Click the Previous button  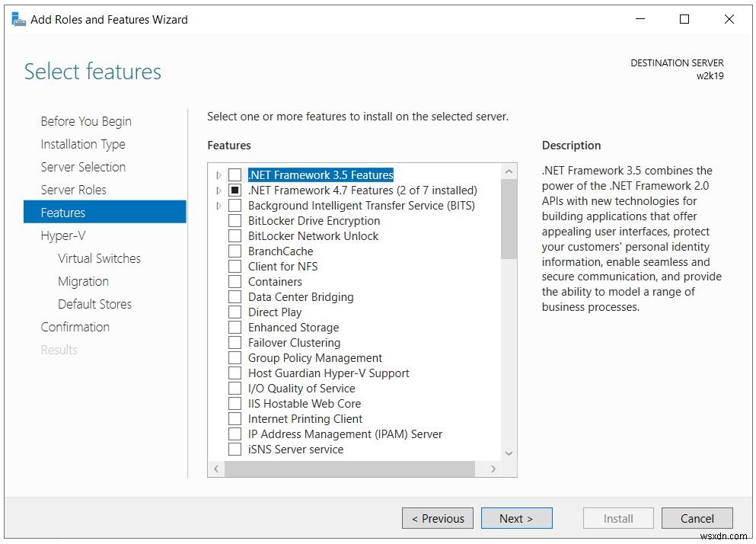[x=437, y=517]
